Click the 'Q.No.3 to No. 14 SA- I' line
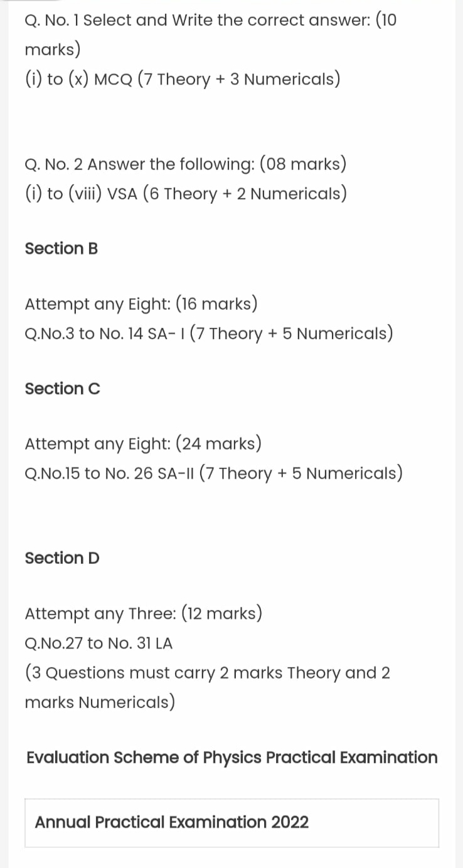Viewport: 463px width, 868px height. coord(209,333)
